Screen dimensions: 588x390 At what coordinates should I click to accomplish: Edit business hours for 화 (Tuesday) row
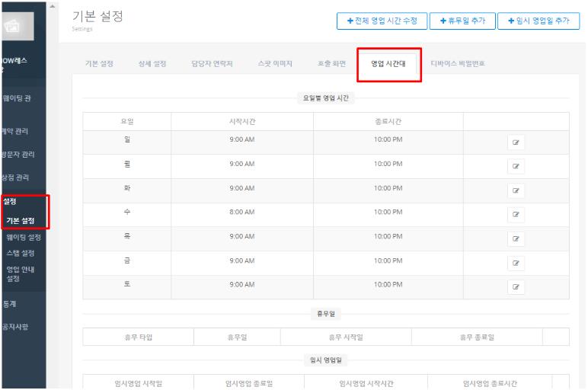[x=516, y=190]
